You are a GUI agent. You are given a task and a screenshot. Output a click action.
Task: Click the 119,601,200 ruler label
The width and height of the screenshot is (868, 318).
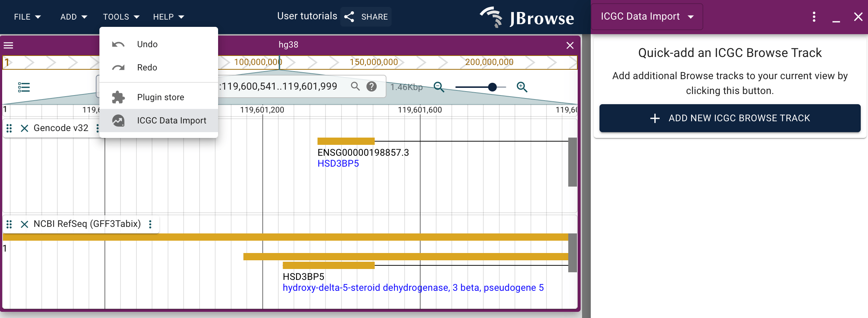(x=262, y=110)
